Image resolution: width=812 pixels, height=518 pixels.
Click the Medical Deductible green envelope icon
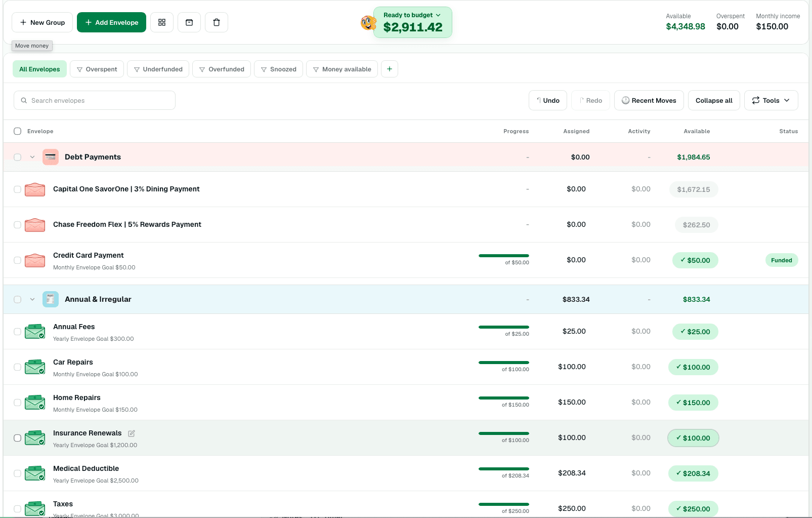click(35, 473)
